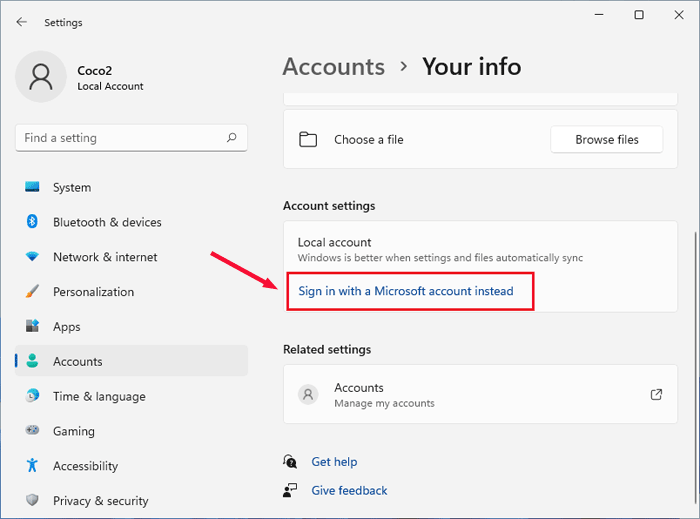Screen dimensions: 700x519
Task: Sign in with a Microsoft account instead
Action: [406, 291]
